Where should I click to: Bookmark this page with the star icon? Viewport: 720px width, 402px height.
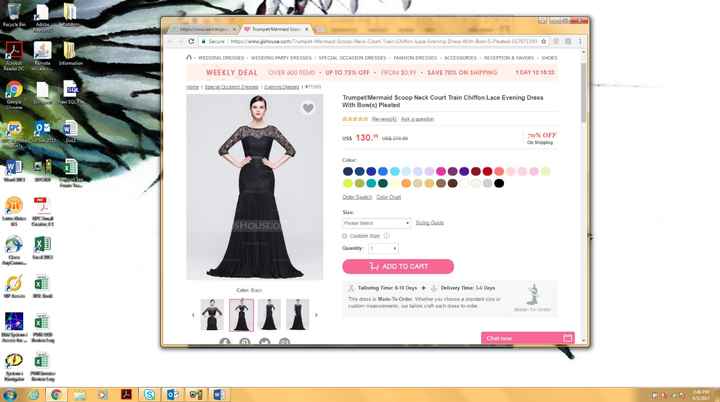[544, 41]
